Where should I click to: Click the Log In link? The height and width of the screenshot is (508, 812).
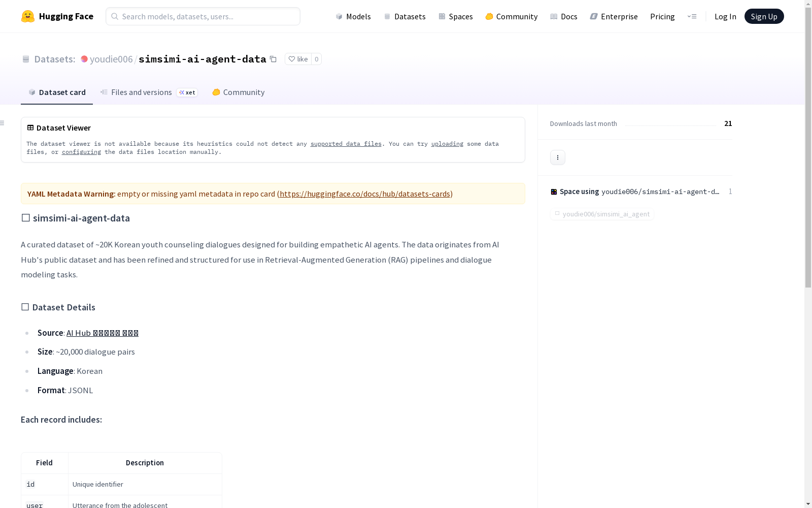[725, 16]
